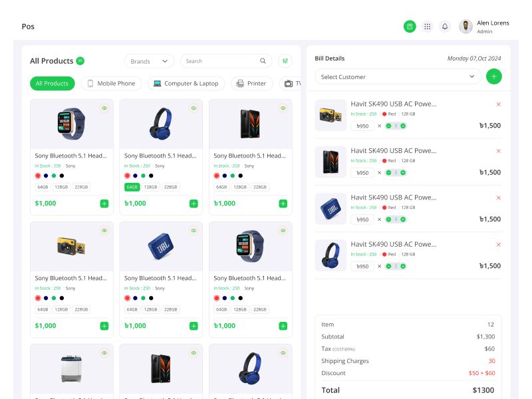The image size is (532, 399).
Task: Add the JBL speaker product card to bill
Action: click(x=194, y=326)
